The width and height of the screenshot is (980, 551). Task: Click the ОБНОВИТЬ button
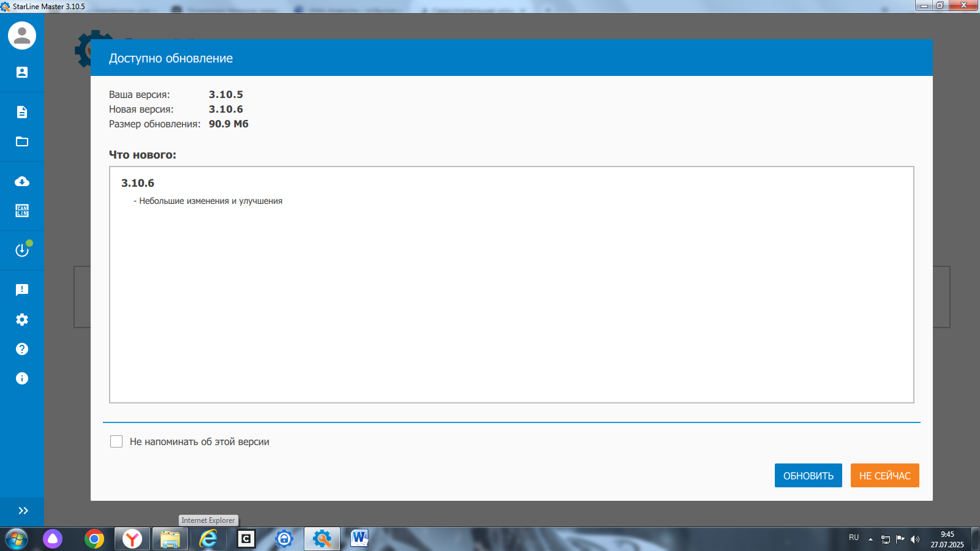(x=809, y=476)
